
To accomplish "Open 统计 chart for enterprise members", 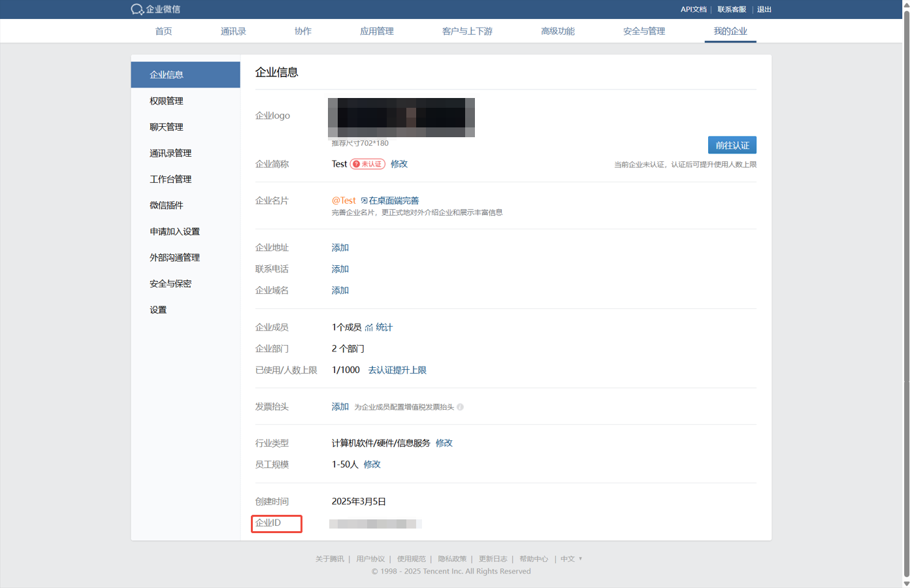I will [x=379, y=327].
